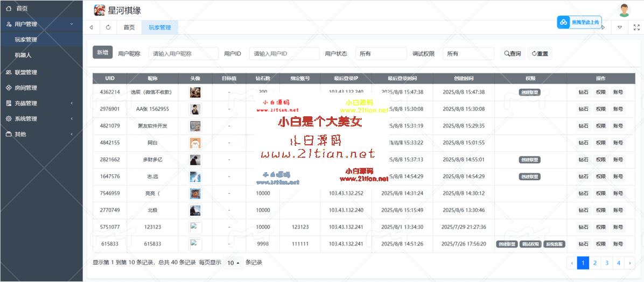This screenshot has width=644, height=282.
Task: Open the 用户状态 dropdown
Action: [381, 54]
